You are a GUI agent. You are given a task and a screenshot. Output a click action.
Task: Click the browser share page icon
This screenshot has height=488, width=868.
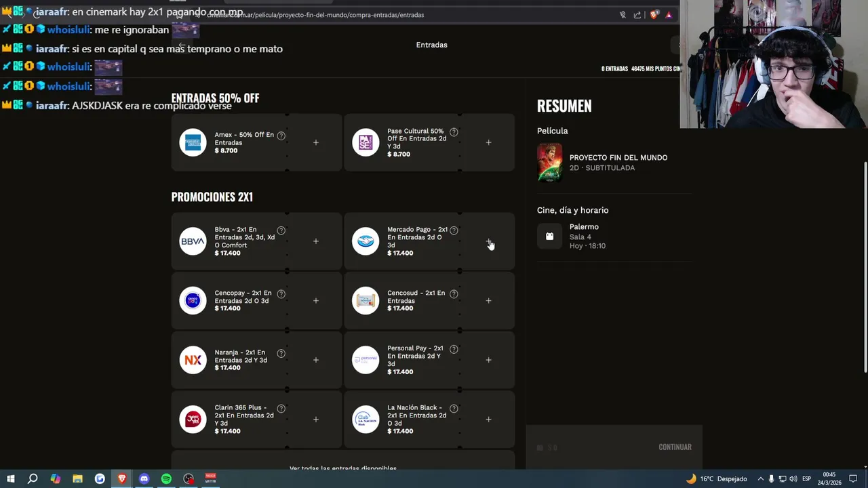pyautogui.click(x=637, y=15)
